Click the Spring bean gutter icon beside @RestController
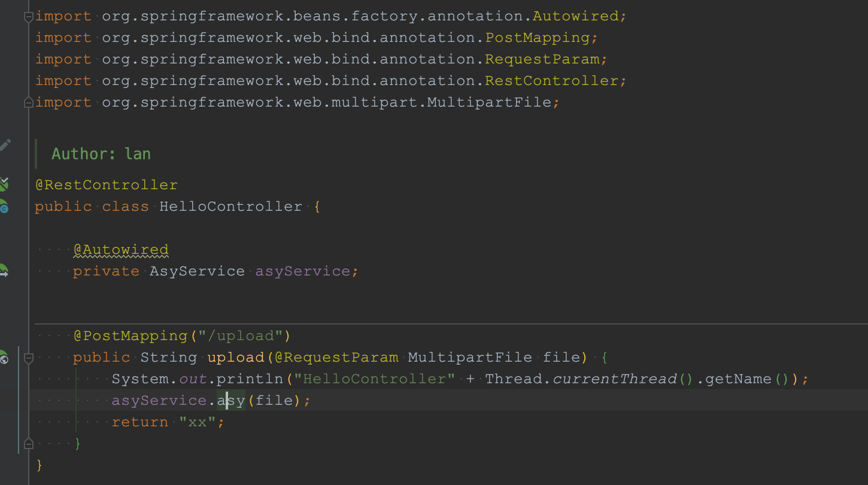Screen dimensions: 868x485 4,184
